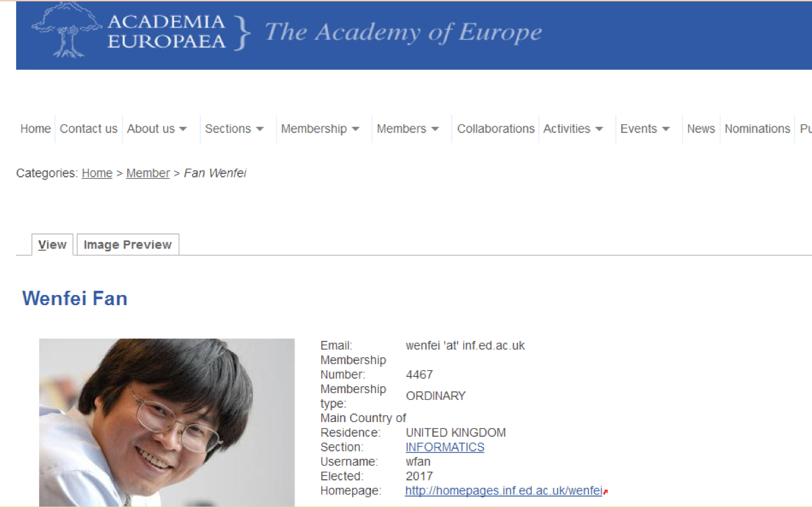Open the Contact us page
Image resolution: width=812 pixels, height=508 pixels.
click(89, 129)
